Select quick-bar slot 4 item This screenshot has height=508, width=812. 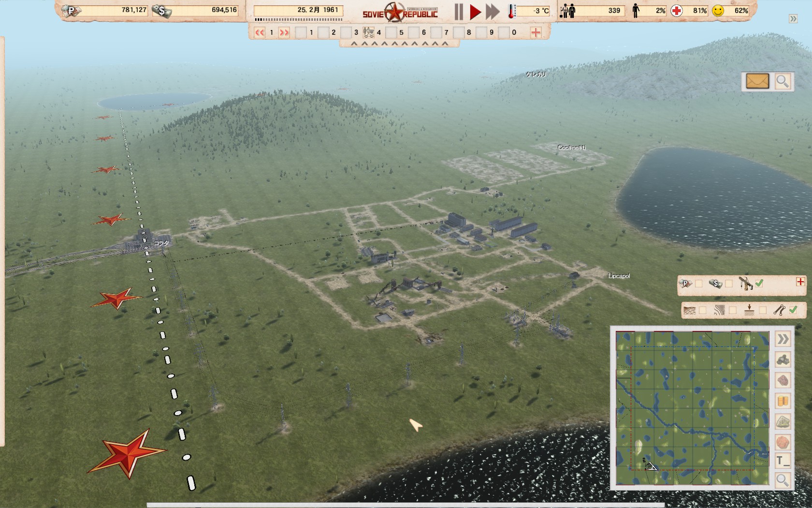pyautogui.click(x=369, y=32)
